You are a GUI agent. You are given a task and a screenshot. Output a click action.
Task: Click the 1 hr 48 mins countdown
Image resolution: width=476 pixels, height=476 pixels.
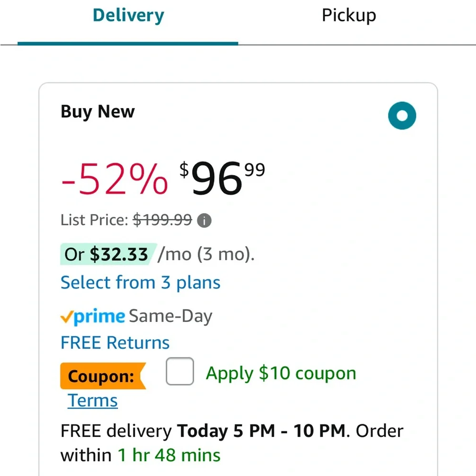(x=169, y=456)
